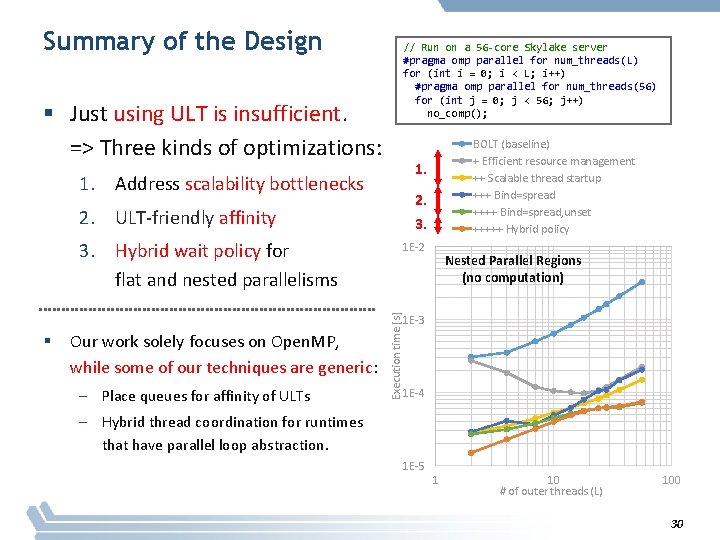Click chart title 'Nested Parallel Regions'
This screenshot has height=540, width=720.
pyautogui.click(x=513, y=261)
